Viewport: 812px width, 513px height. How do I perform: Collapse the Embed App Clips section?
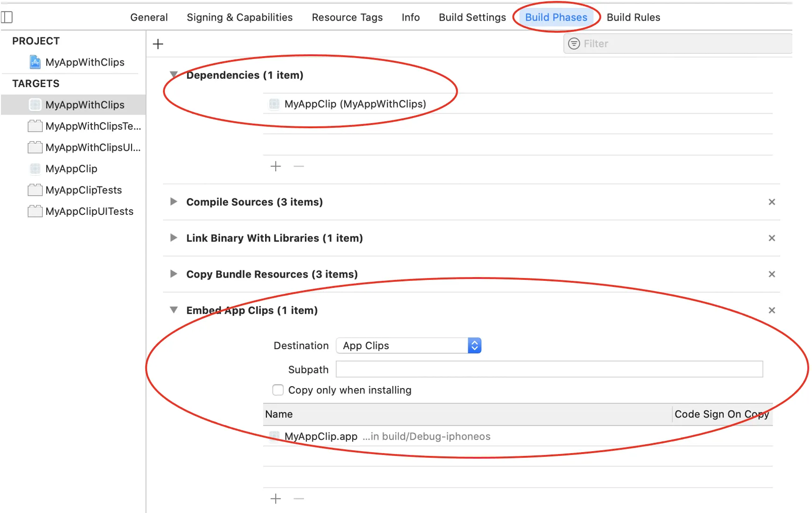point(174,310)
